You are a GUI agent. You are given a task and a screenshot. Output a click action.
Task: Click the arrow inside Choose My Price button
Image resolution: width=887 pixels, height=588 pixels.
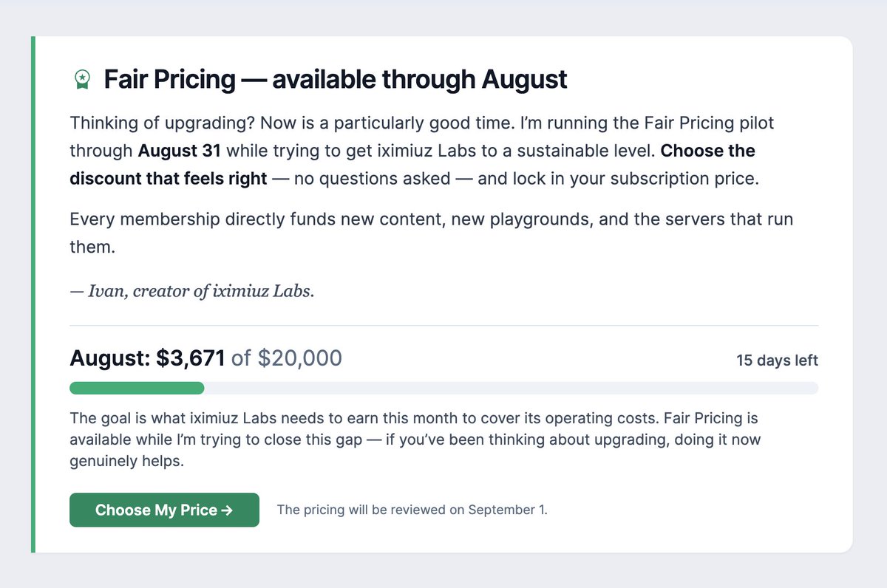click(x=227, y=510)
